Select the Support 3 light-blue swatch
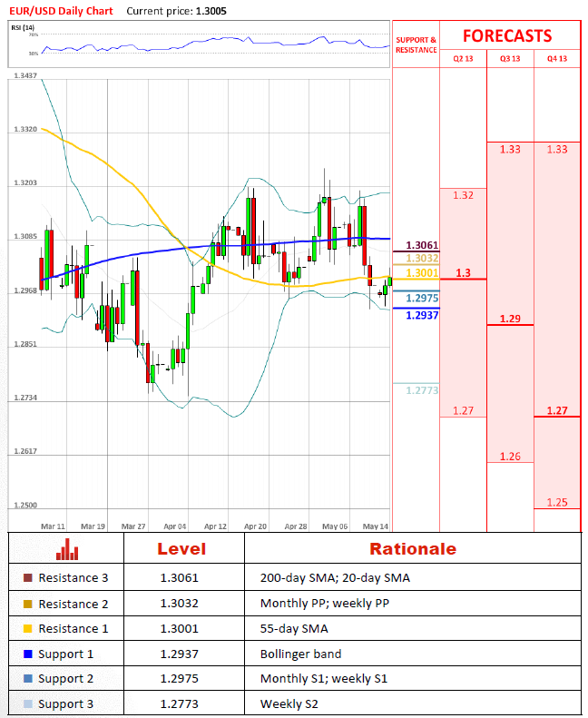The height and width of the screenshot is (718, 588). click(28, 703)
